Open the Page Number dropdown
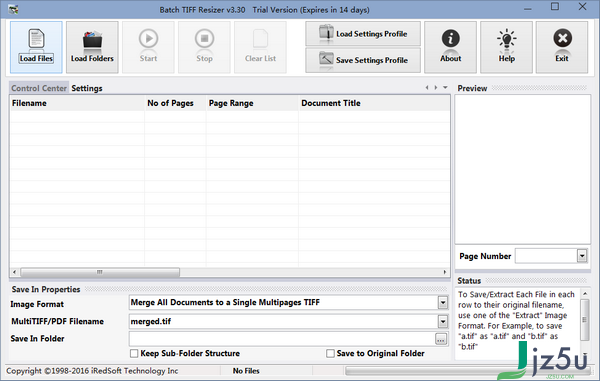Image resolution: width=600 pixels, height=381 pixels. coord(582,256)
